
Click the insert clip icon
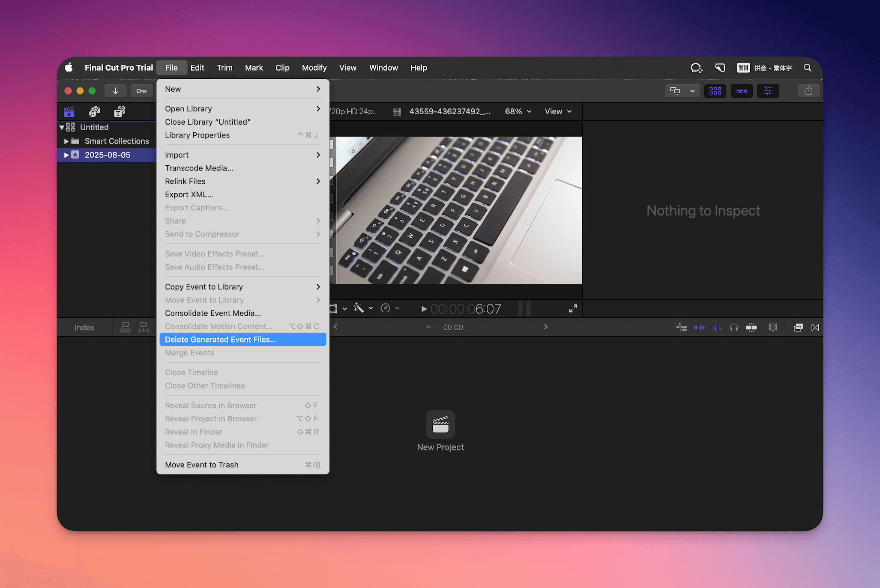click(x=144, y=327)
